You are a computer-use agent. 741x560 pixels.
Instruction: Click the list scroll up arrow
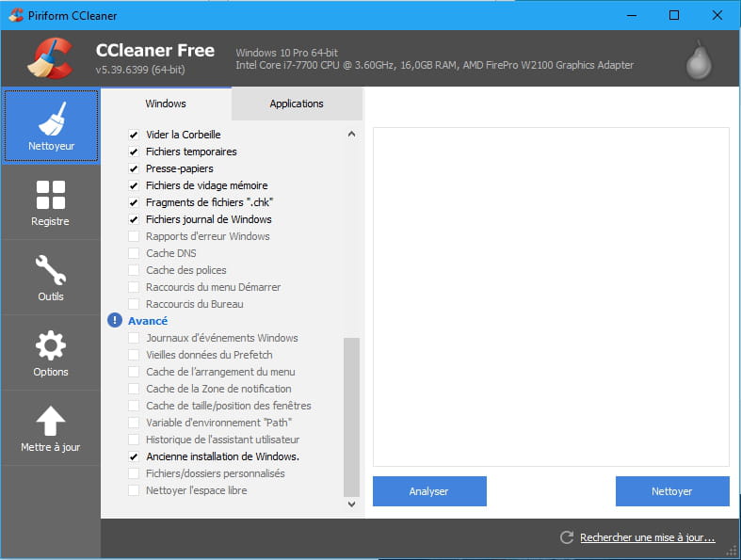point(351,135)
